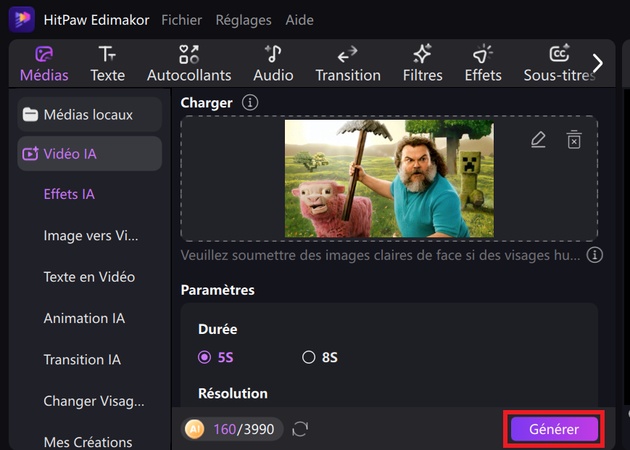Select the Filtres tool

tap(422, 63)
